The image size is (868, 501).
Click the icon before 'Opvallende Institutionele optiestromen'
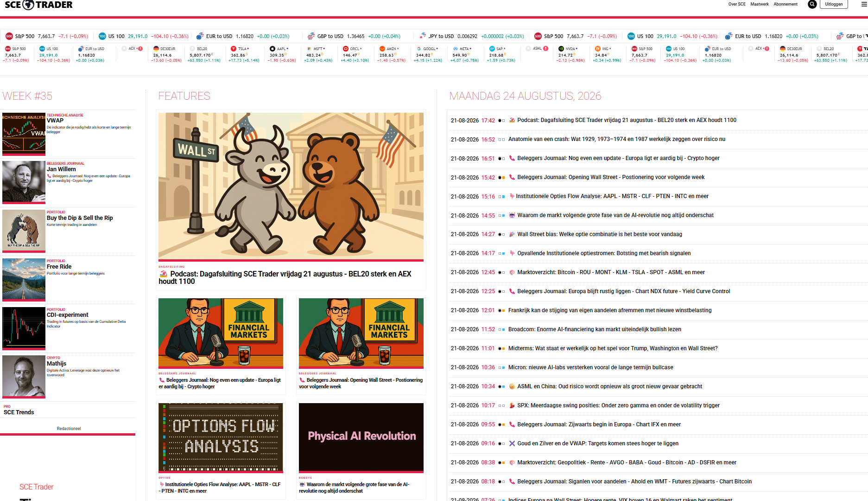pos(512,253)
